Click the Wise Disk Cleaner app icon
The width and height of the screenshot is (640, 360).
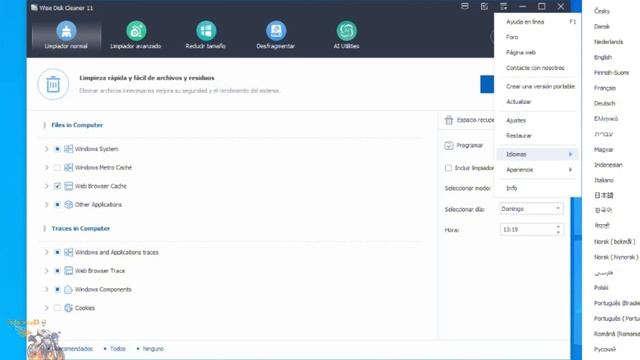(34, 7)
